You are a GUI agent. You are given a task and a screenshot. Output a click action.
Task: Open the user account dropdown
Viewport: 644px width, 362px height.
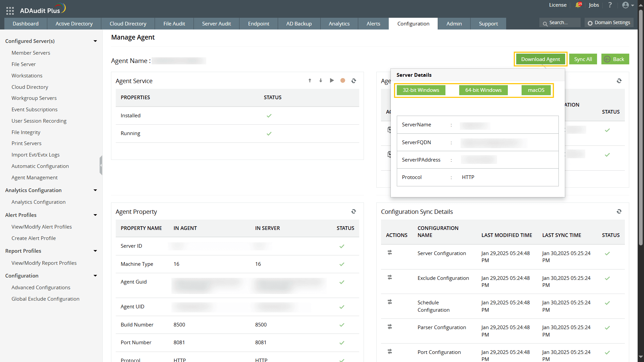pyautogui.click(x=628, y=5)
